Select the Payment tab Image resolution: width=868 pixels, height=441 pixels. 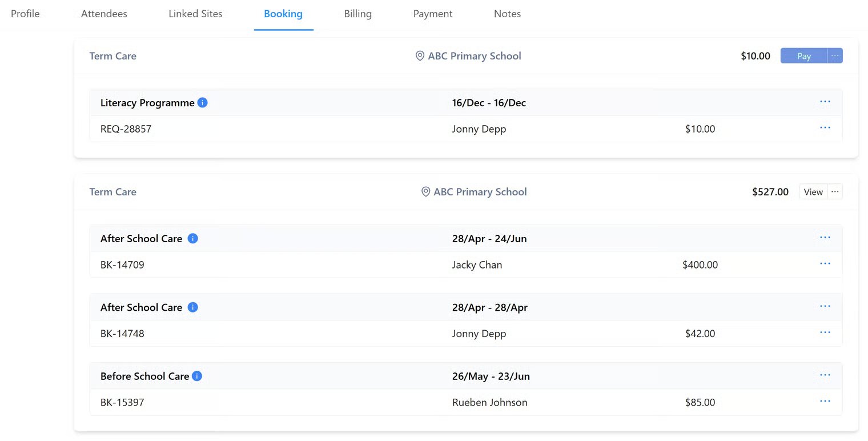[x=433, y=14]
